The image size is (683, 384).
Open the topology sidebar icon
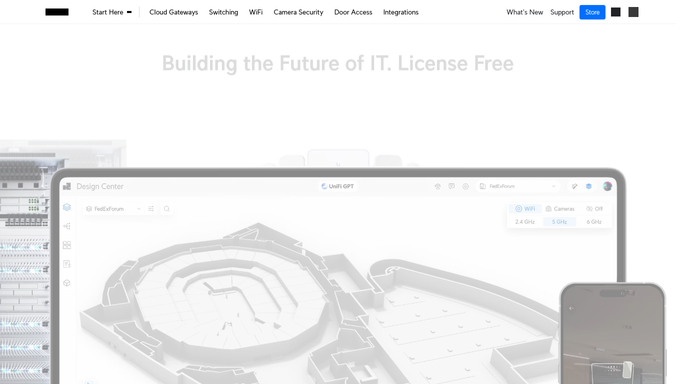[x=67, y=226]
